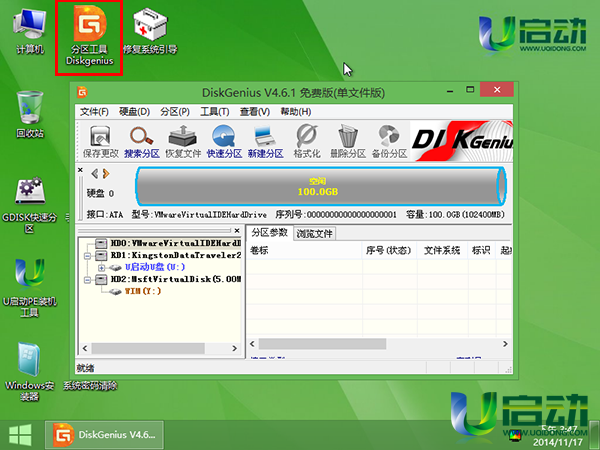Select the Search Partition (搜索分区) tool
This screenshot has width=600, height=450.
(x=142, y=142)
